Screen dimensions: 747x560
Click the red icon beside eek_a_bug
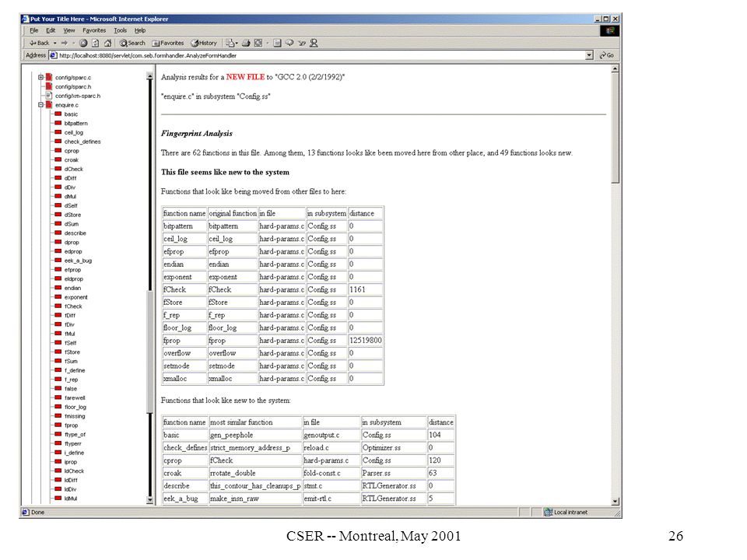click(x=58, y=261)
